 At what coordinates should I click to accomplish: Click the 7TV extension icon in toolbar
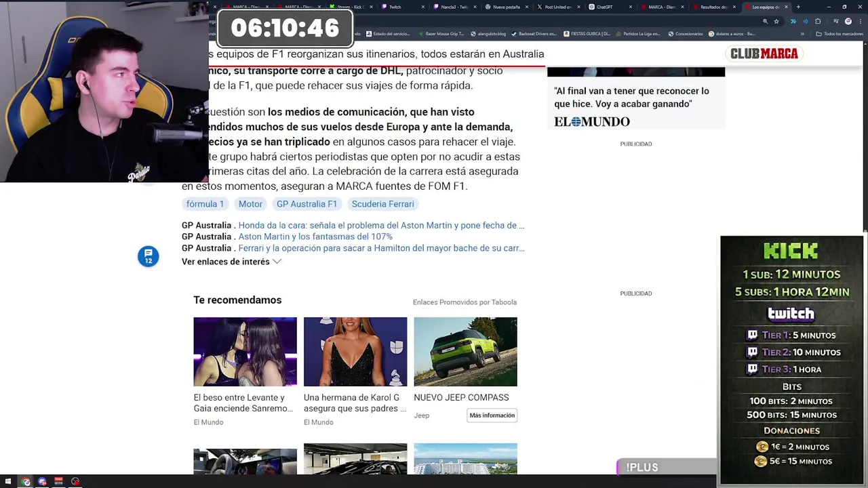pos(793,21)
